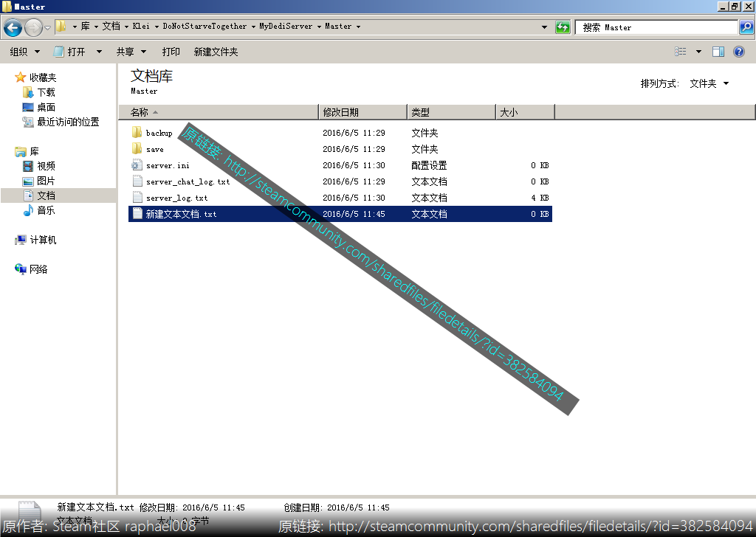
Task: Click 新建文件夹 to create a folder
Action: coord(216,52)
